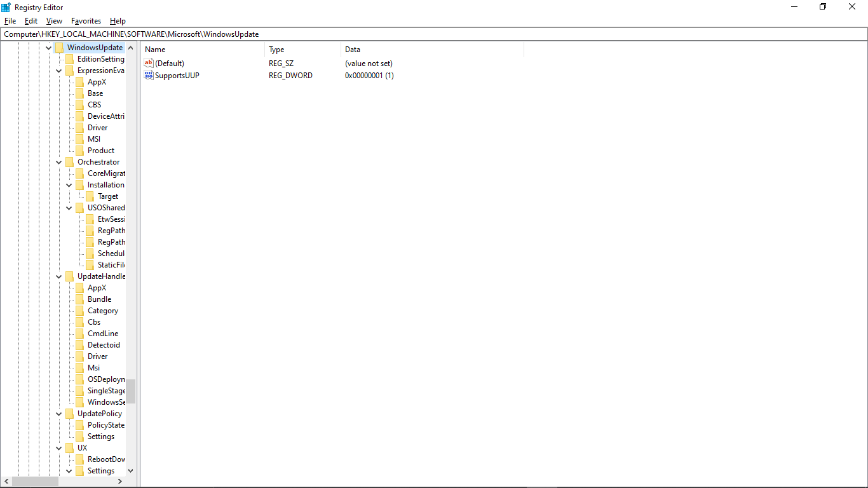Viewport: 868px width, 488px height.
Task: Click the EditionSettings folder icon
Action: coord(70,59)
